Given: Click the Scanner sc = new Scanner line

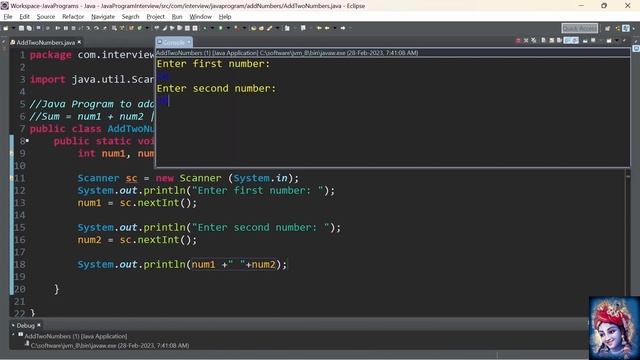Looking at the screenshot, I should 188,178.
